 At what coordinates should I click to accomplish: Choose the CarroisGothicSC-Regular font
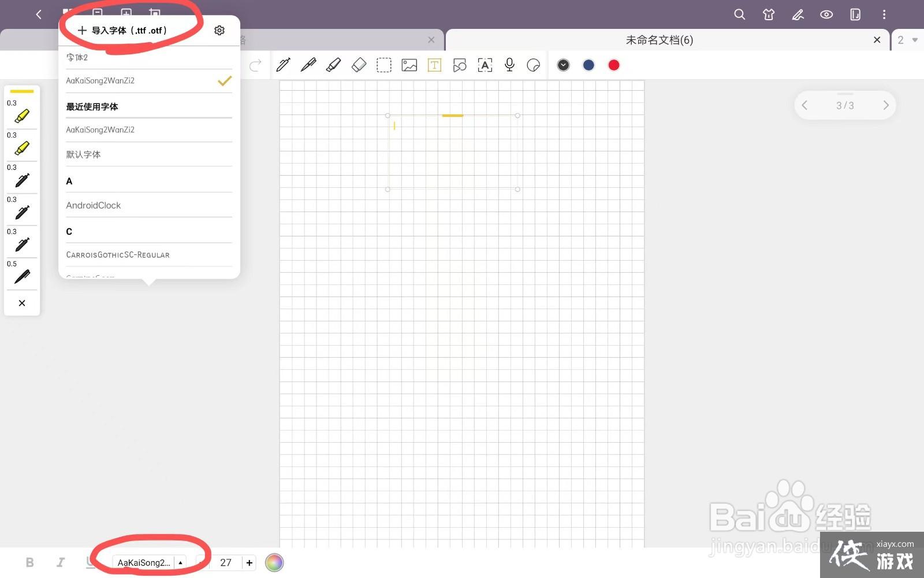(x=149, y=254)
